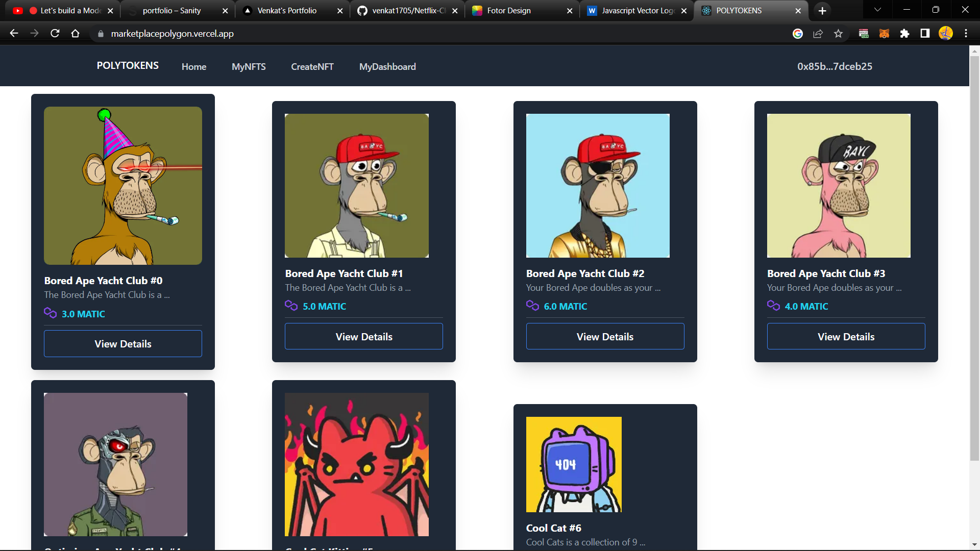Click the MATIC icon beside 4.0 MATIC

click(773, 306)
